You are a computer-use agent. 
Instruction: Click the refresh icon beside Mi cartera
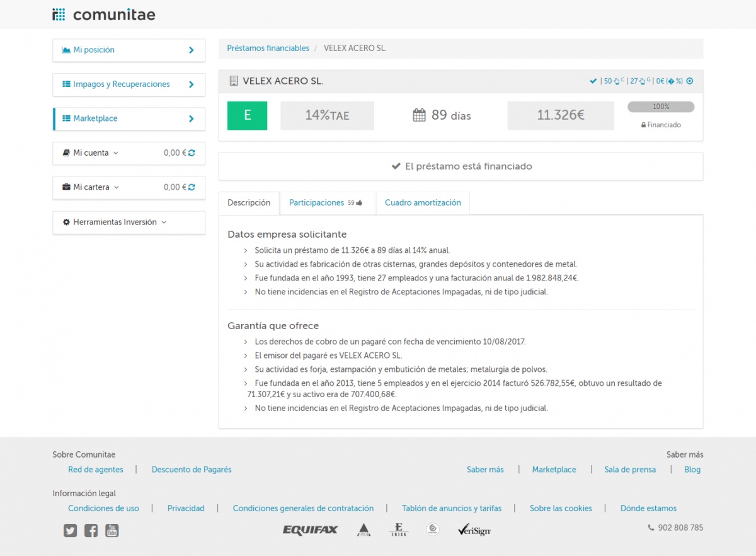[x=192, y=187]
